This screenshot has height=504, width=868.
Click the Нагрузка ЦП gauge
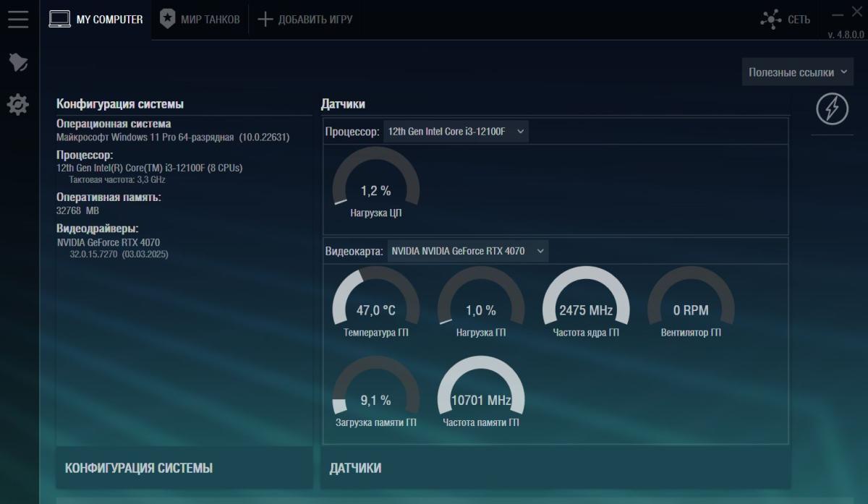tap(375, 183)
